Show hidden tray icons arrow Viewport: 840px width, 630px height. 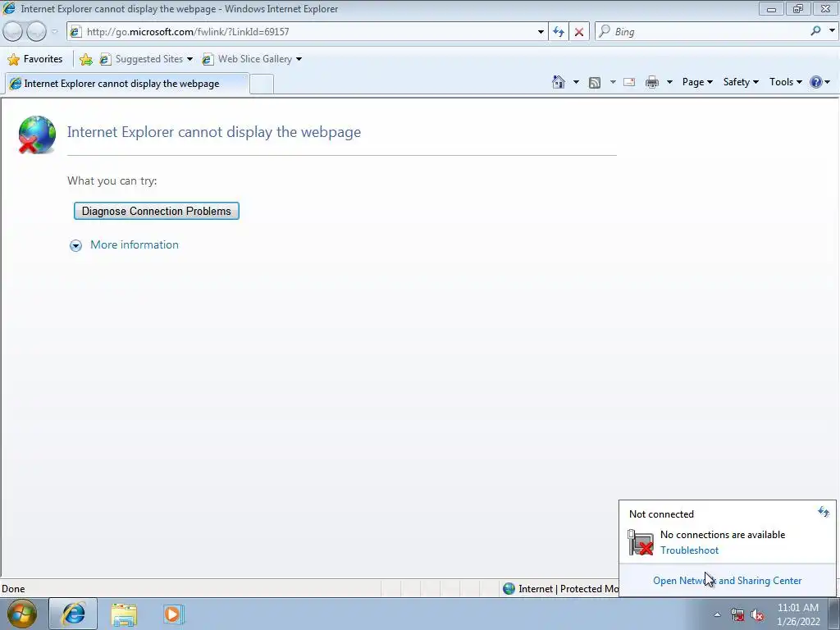click(x=717, y=614)
